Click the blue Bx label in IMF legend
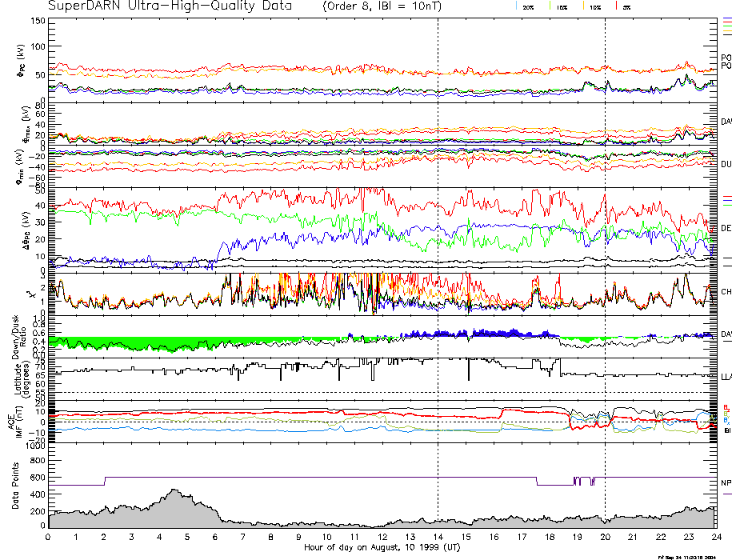Screen dimensions: 732x560 726,422
